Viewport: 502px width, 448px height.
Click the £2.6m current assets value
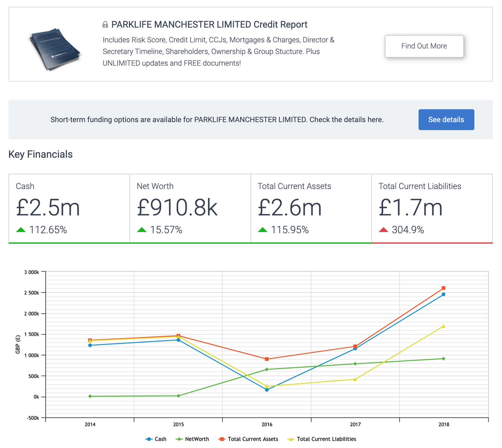pyautogui.click(x=290, y=207)
